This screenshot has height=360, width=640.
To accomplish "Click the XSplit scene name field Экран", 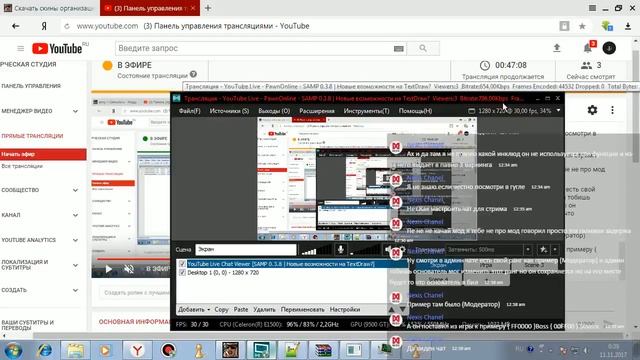I will tap(246, 249).
